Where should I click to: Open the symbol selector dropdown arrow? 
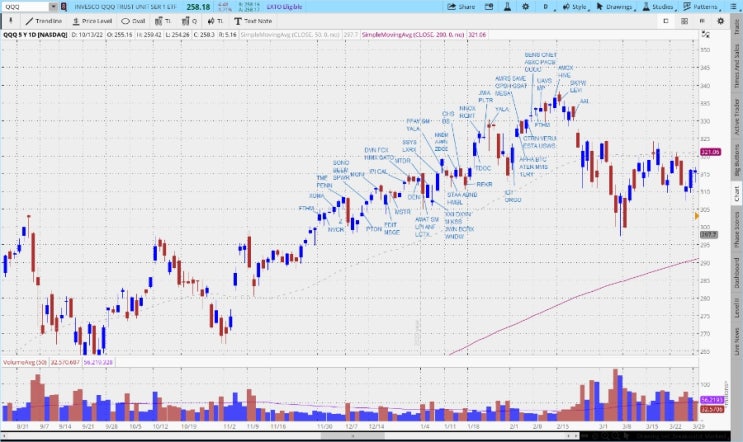(x=53, y=7)
